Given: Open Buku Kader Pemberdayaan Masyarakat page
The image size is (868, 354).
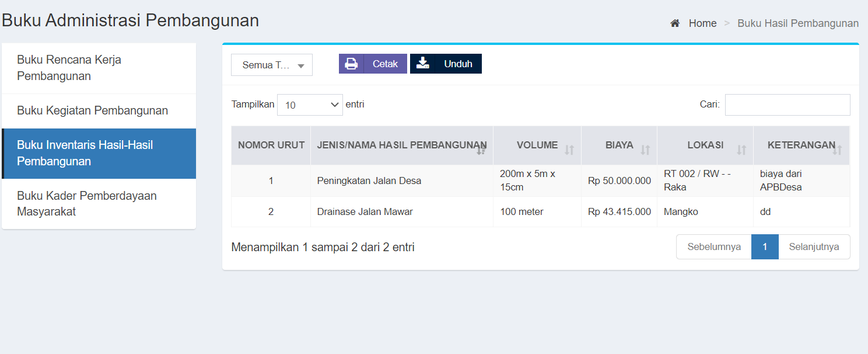Looking at the screenshot, I should [x=87, y=204].
